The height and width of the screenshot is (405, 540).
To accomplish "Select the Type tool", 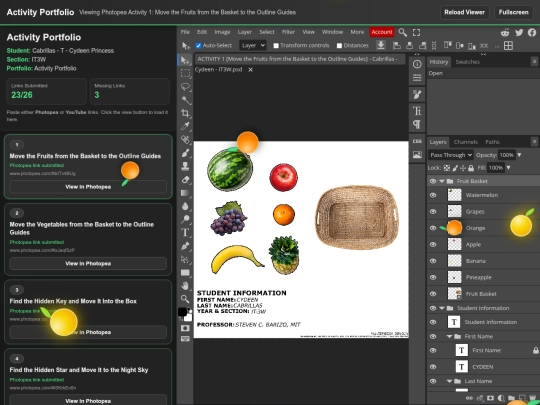I will pyautogui.click(x=185, y=232).
